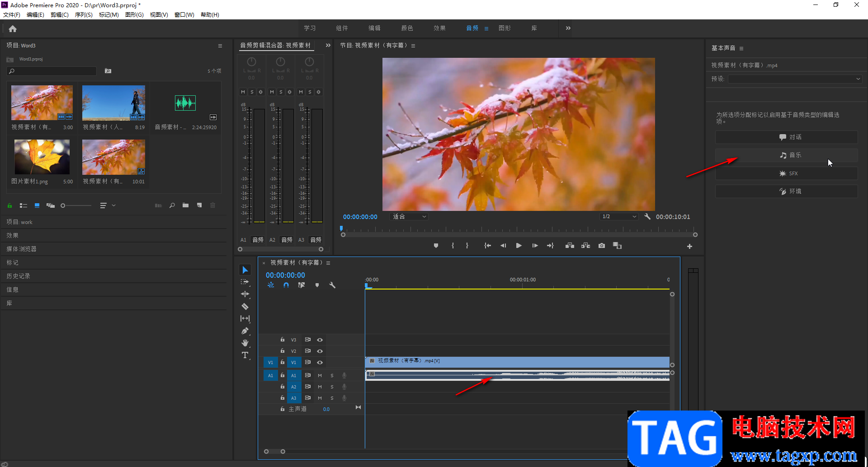This screenshot has height=467, width=868.
Task: Assign SFX audio type
Action: coord(786,173)
